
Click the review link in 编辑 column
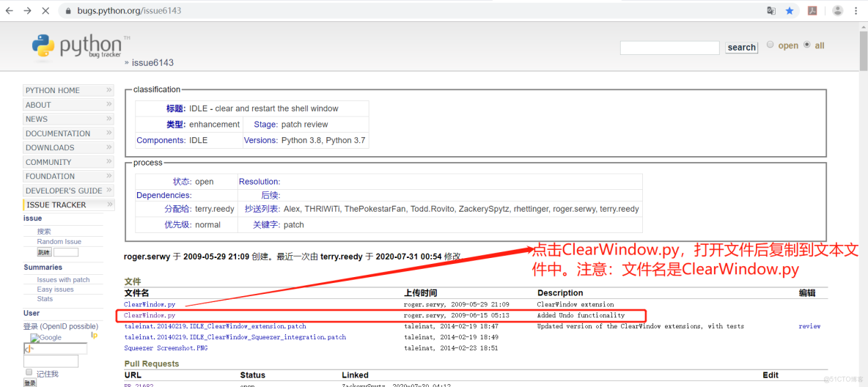(809, 326)
